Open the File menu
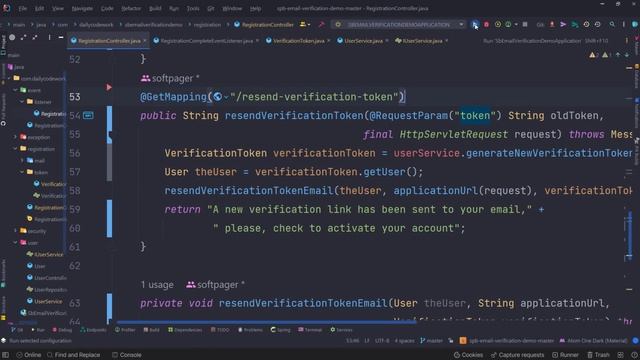Image resolution: width=640 pixels, height=360 pixels. pos(23,8)
